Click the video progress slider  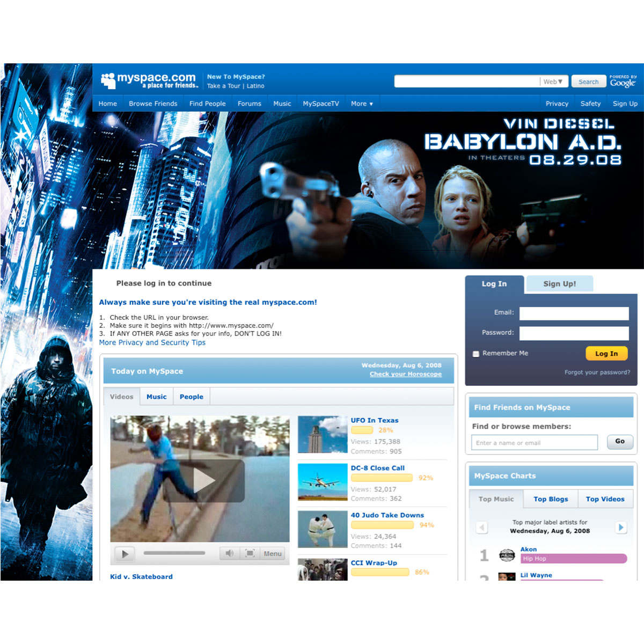tap(174, 553)
